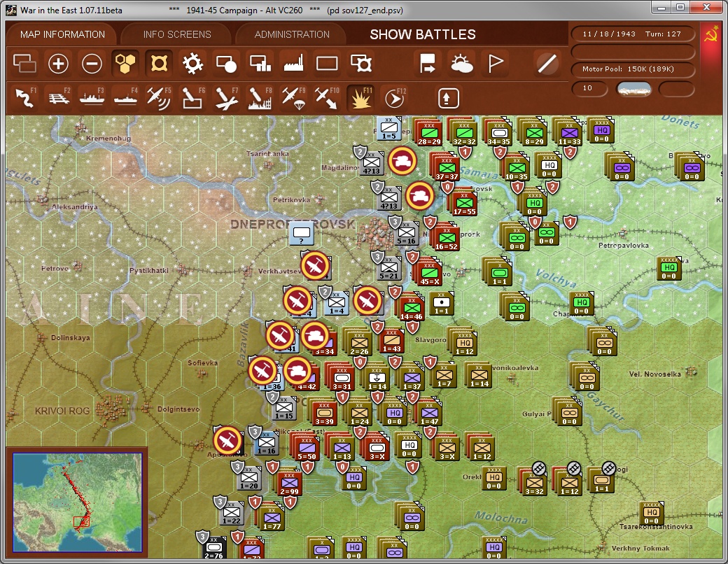
Task: Select the Soviet unit labeled 37=37
Action: [x=447, y=168]
